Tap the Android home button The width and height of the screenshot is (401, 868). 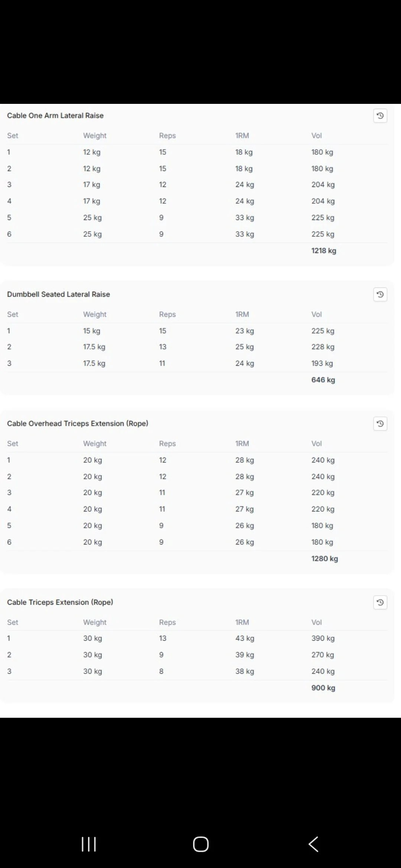pyautogui.click(x=200, y=844)
